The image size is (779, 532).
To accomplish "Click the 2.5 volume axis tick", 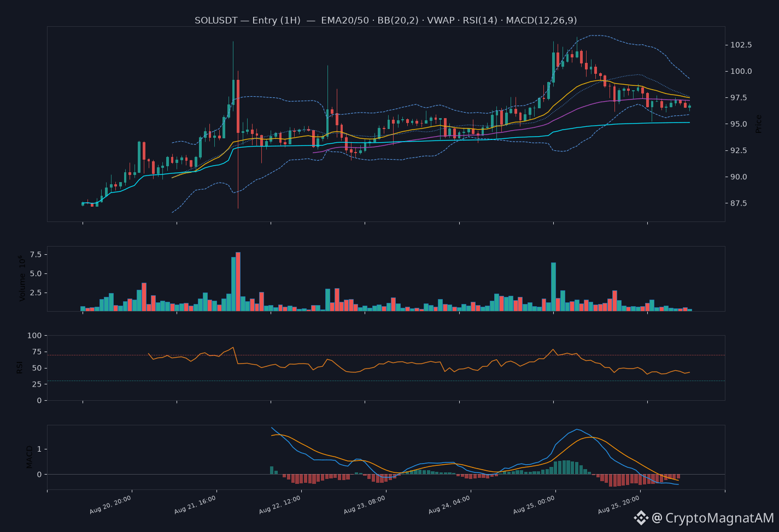I will point(36,293).
